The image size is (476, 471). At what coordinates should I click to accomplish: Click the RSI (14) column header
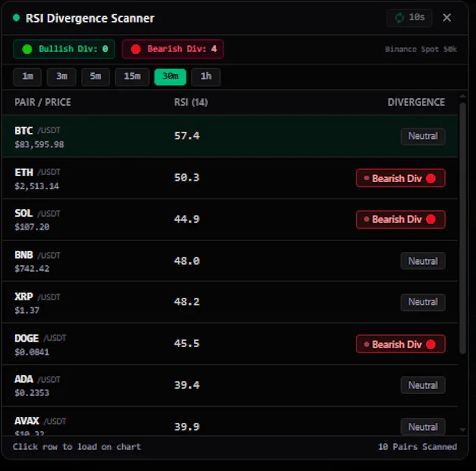click(191, 102)
